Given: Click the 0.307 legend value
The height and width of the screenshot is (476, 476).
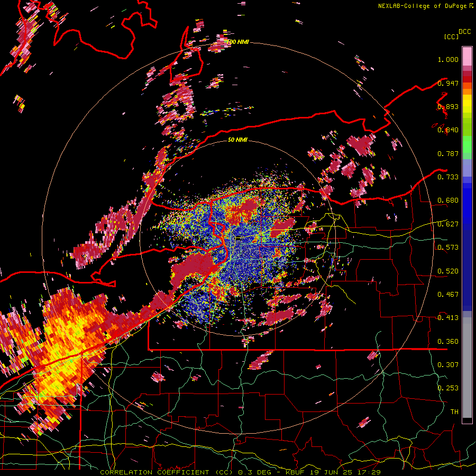Looking at the screenshot, I should tap(448, 365).
